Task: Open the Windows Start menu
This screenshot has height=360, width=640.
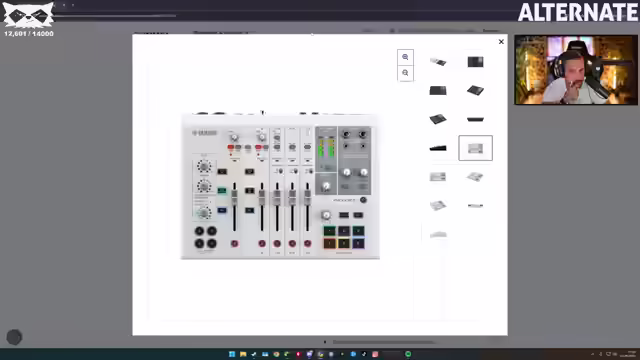Action: tap(232, 354)
